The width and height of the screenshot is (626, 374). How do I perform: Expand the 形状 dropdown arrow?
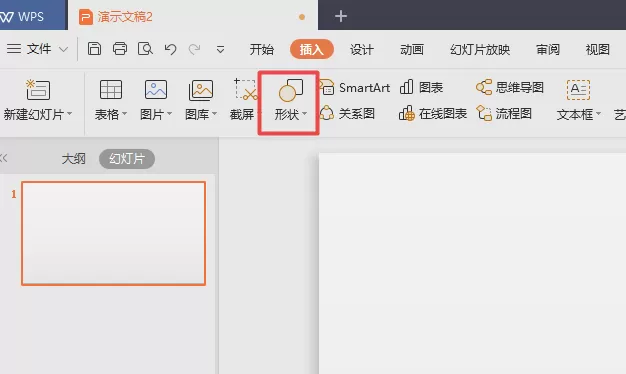(x=305, y=114)
